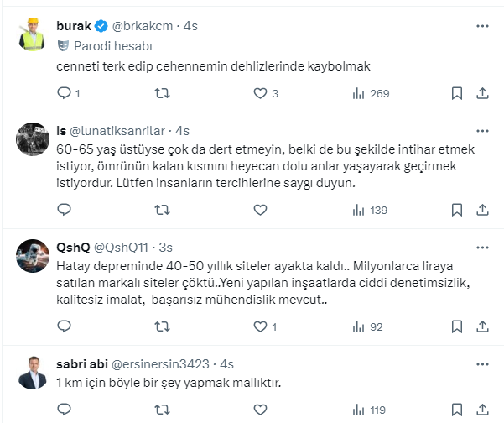Reply to burak's tweet
Screen dimensions: 504x423
tap(65, 93)
